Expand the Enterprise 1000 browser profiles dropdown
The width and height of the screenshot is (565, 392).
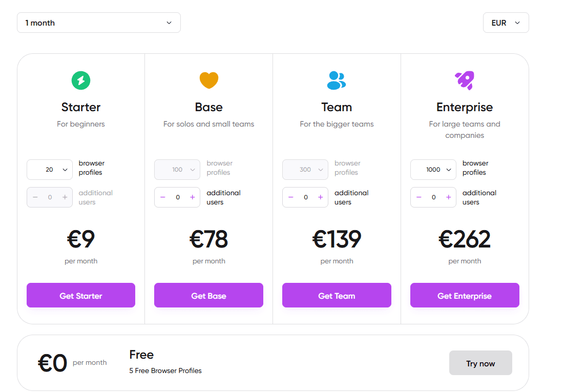coord(433,170)
